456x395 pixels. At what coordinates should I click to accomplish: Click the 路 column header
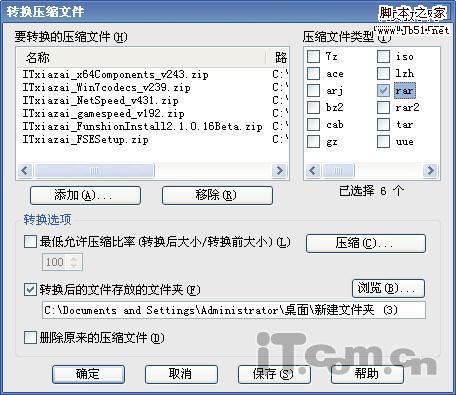pos(277,58)
